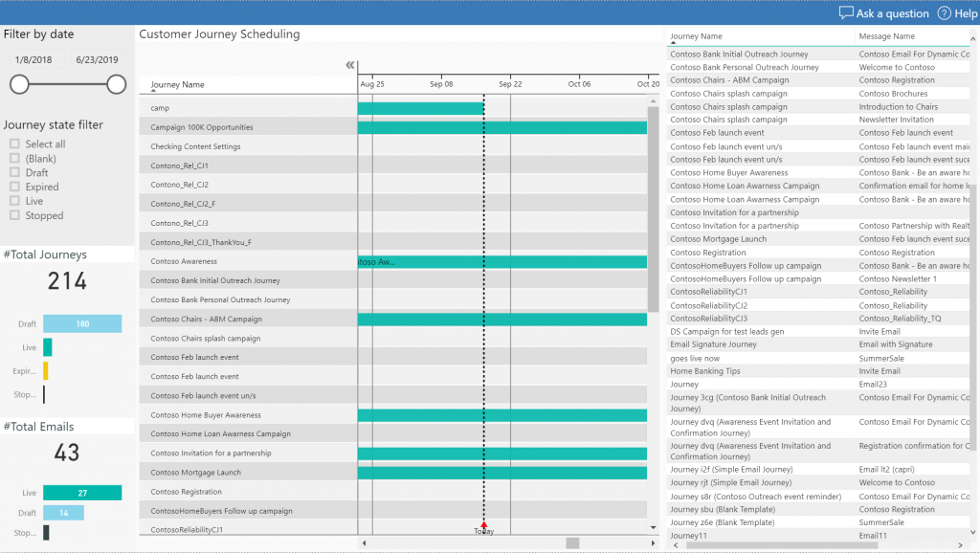
Task: Toggle the (Blank) state checkbox
Action: tap(14, 158)
